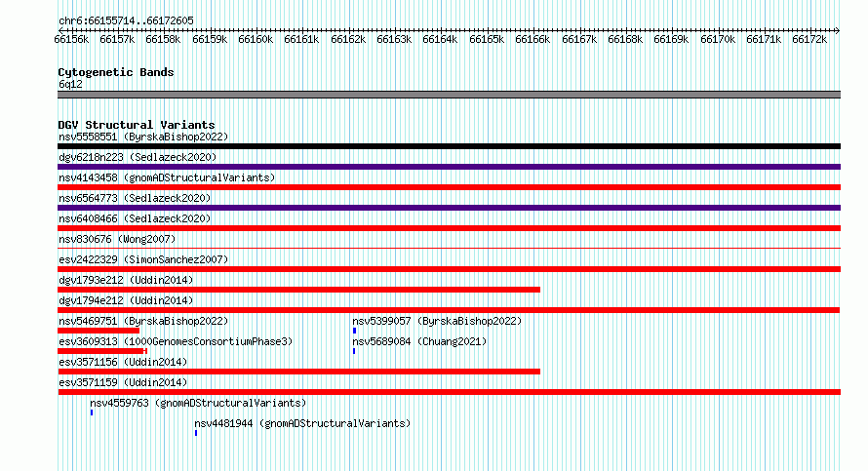This screenshot has width=868, height=471.
Task: Open the dgv1794e212 (Uddin2014) label
Action: click(x=126, y=300)
